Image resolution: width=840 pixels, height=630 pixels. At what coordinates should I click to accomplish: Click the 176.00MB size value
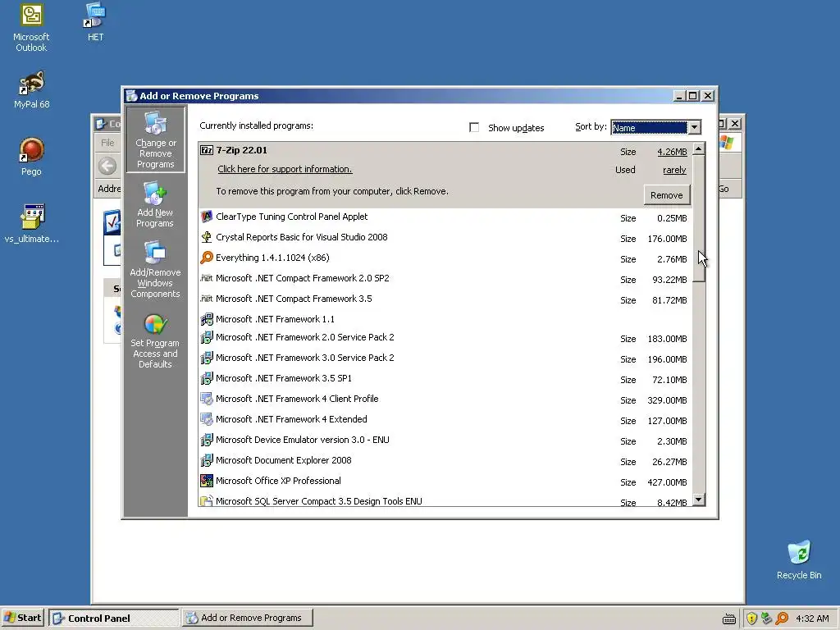[667, 239]
